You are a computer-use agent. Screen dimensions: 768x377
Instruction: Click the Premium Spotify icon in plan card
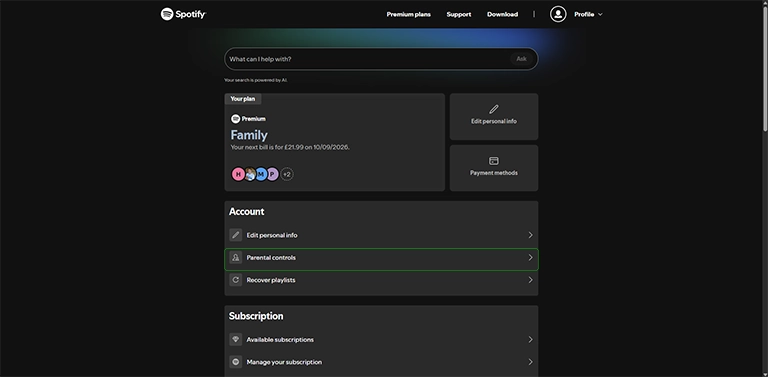click(x=235, y=118)
